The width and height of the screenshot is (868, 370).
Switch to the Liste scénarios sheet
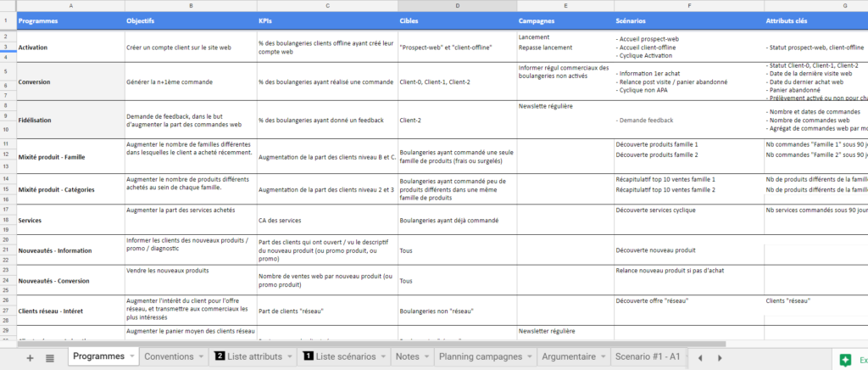(x=340, y=357)
